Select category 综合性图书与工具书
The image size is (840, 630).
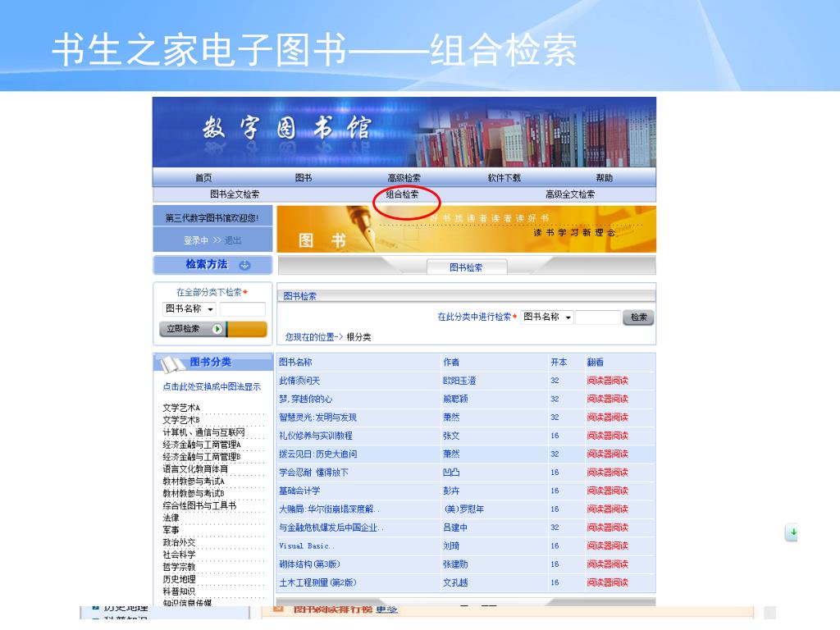click(x=199, y=505)
